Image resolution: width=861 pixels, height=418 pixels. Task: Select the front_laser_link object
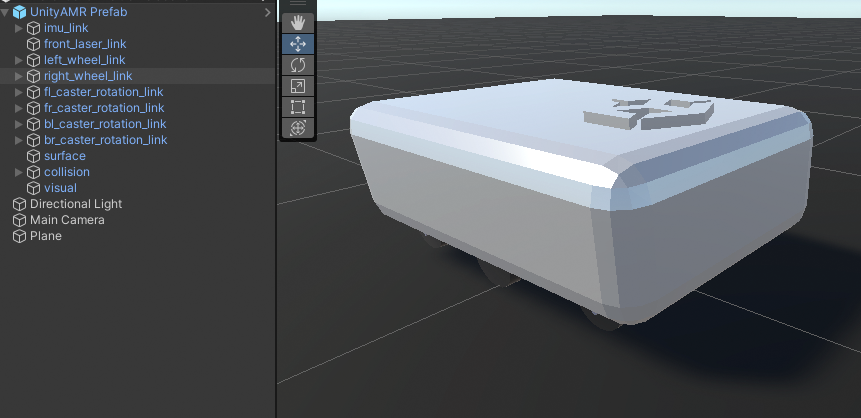click(x=85, y=44)
